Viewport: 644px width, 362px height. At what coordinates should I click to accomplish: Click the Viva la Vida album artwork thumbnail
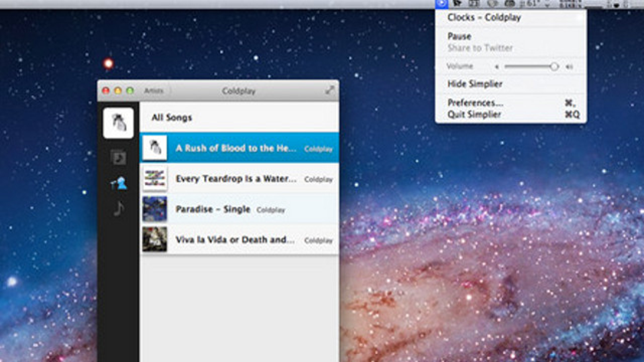click(155, 239)
